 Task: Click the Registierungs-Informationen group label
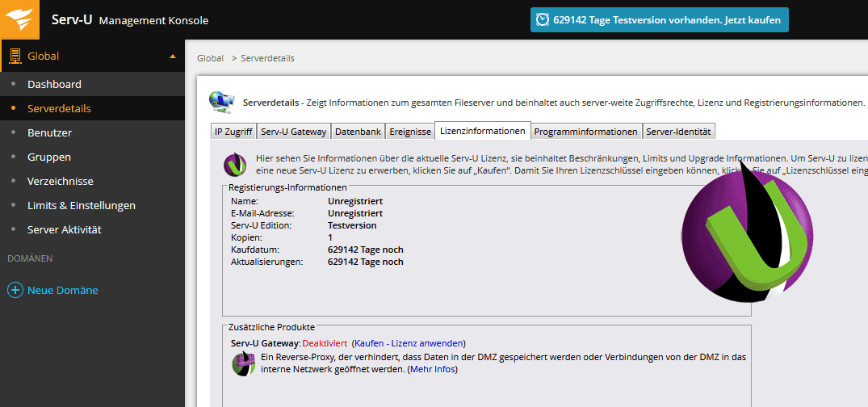(x=288, y=187)
